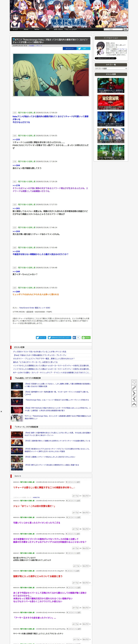This screenshot has height=644, width=138.
Task: Open the お問い合わせ menu item
Action: pyautogui.click(x=58, y=29)
